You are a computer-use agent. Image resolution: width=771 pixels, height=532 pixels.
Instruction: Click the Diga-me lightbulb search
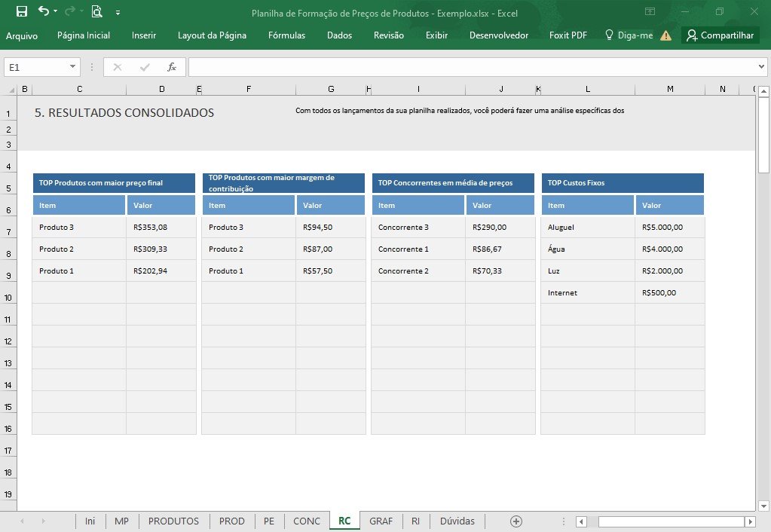tap(629, 35)
